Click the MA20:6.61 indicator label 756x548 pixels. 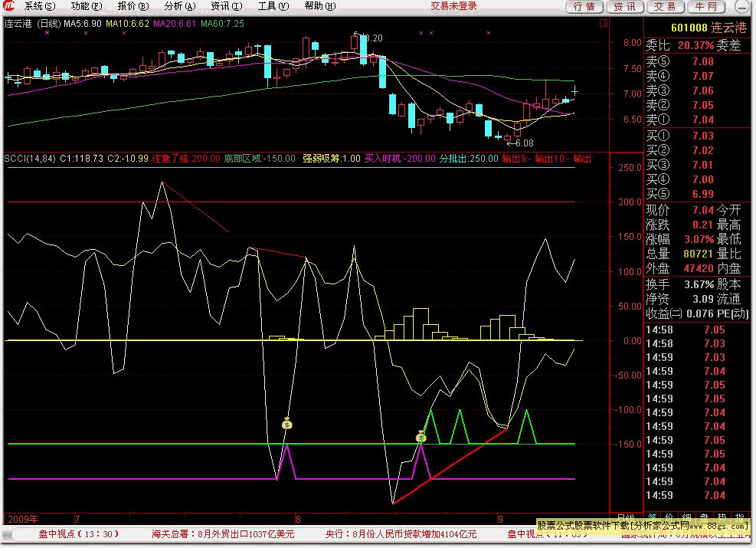coord(175,24)
